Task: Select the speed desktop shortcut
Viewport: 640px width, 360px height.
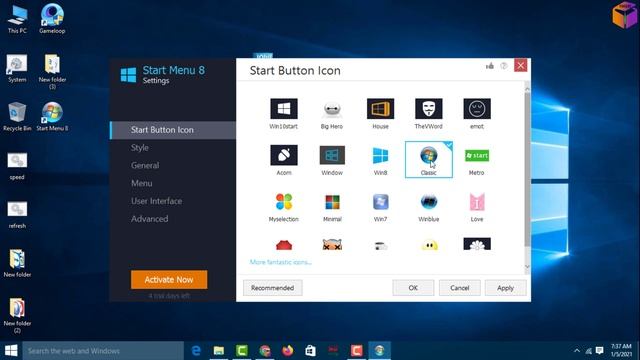Action: point(17,166)
